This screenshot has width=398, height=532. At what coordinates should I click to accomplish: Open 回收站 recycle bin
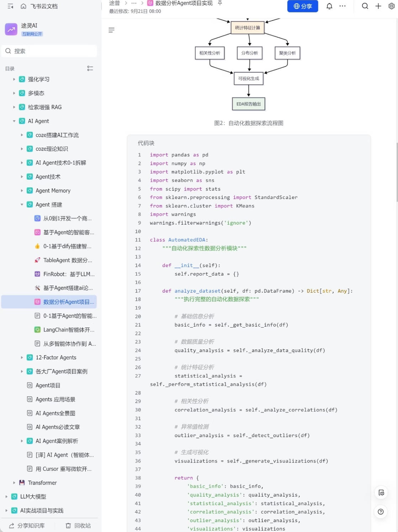point(78,526)
